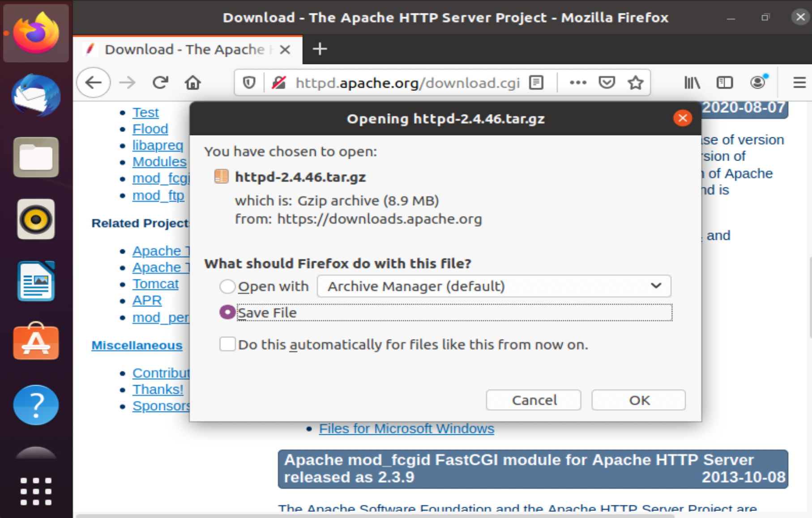Image resolution: width=812 pixels, height=518 pixels.
Task: Go to the Firefox home page
Action: (193, 83)
